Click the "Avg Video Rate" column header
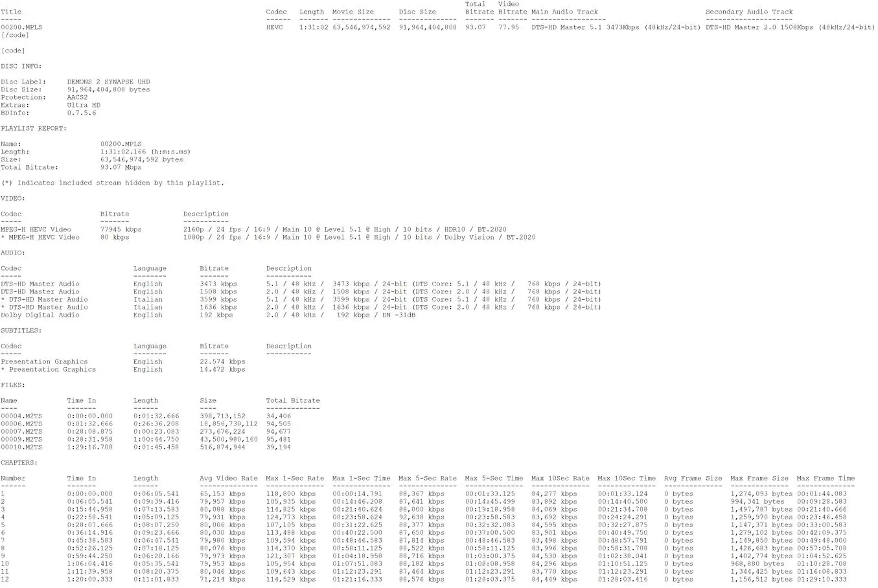Viewport: 878px width, 588px height. 228,478
